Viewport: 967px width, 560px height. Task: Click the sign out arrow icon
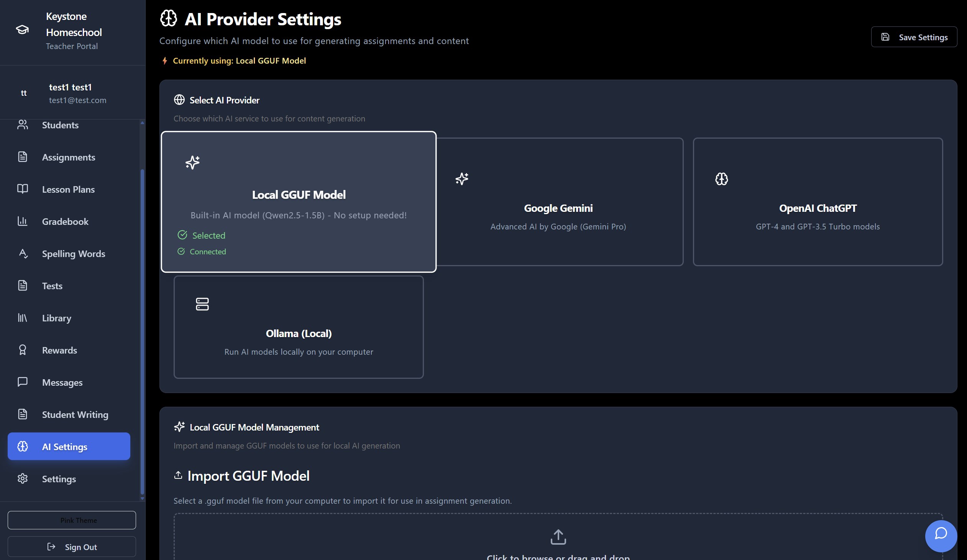pyautogui.click(x=51, y=547)
